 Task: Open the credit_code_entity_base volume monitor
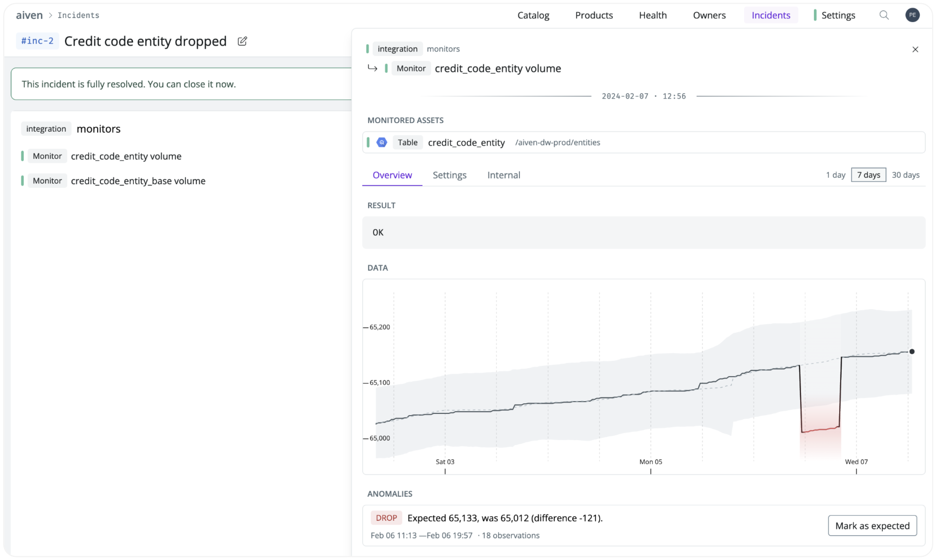pos(138,181)
